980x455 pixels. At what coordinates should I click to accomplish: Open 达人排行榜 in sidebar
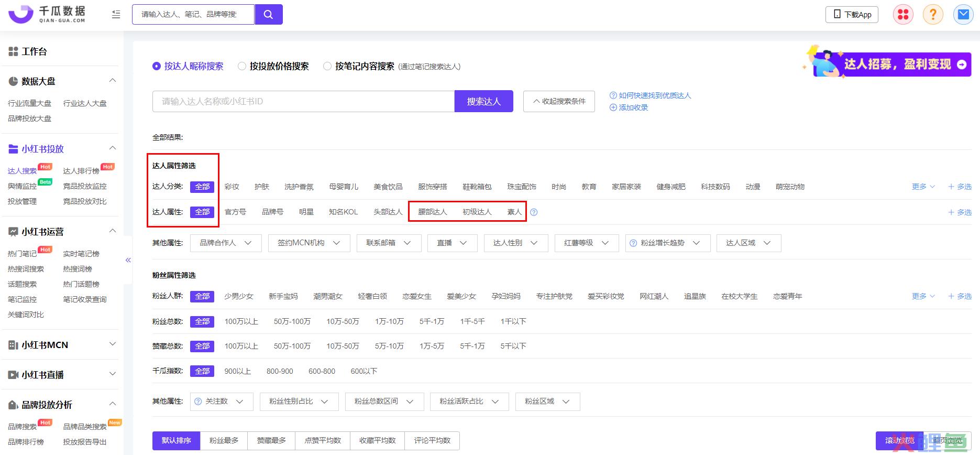[x=81, y=171]
